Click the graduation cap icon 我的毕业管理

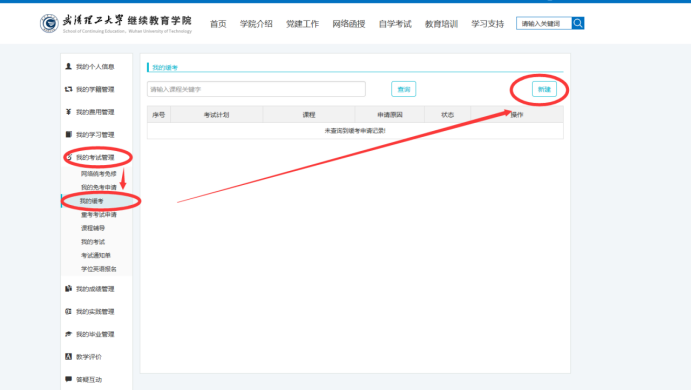(x=68, y=334)
